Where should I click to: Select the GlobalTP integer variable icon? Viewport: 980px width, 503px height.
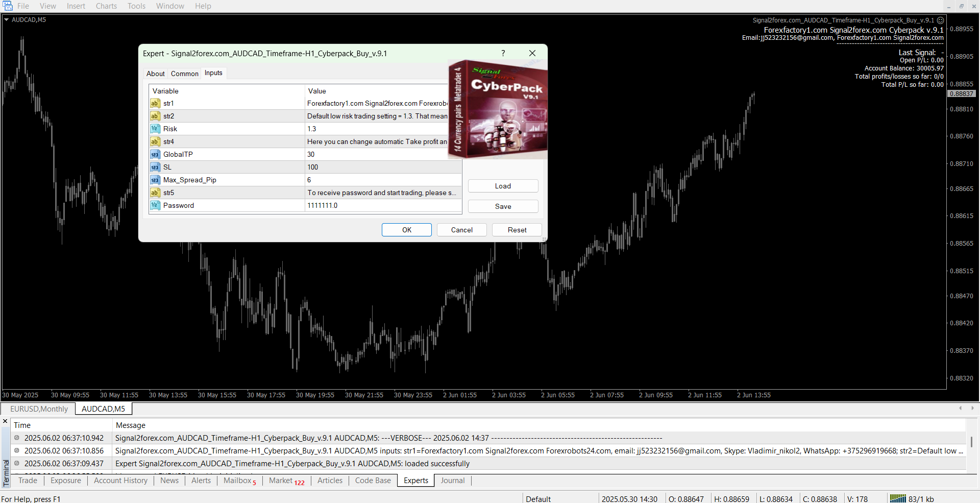tap(155, 155)
